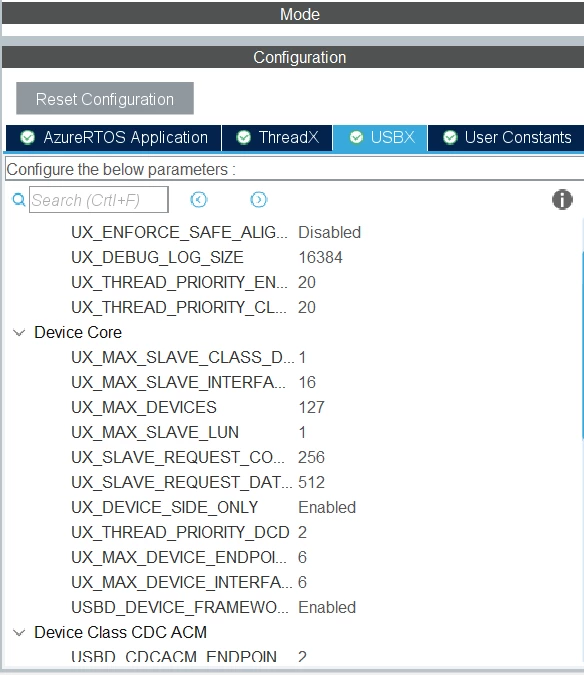Click ThreadX tab green check icon
The image size is (584, 675).
click(244, 138)
